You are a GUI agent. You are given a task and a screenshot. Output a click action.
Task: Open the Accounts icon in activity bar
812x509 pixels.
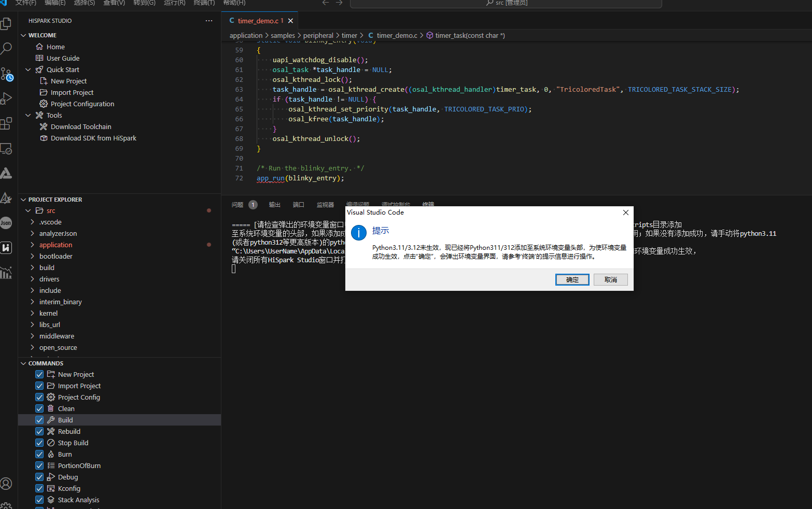pos(6,484)
